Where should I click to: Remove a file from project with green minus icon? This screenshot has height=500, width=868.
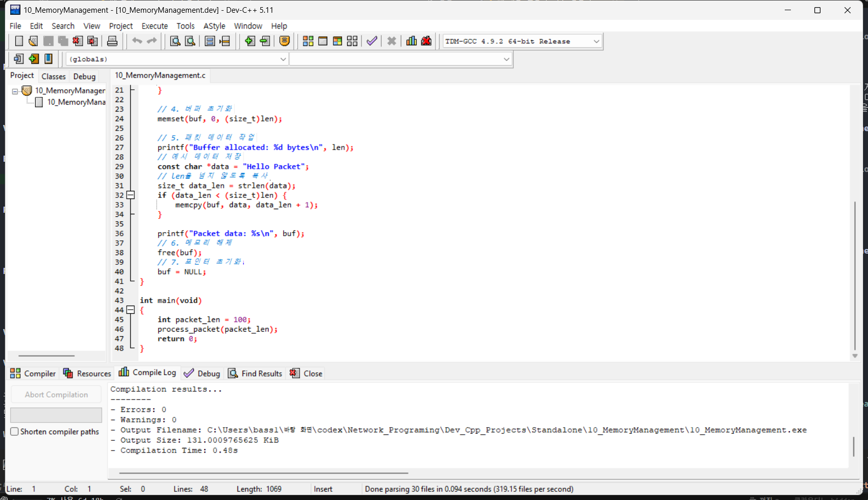[x=265, y=41]
